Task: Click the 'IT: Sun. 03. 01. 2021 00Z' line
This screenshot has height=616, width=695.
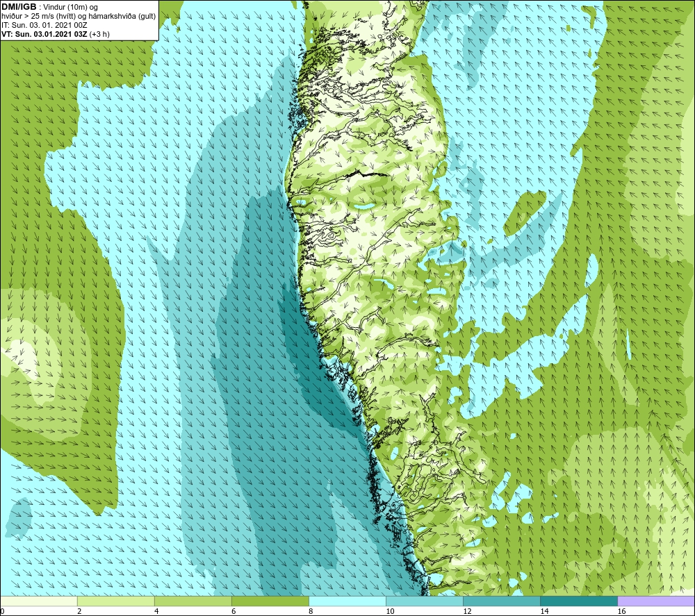Action: [x=44, y=25]
